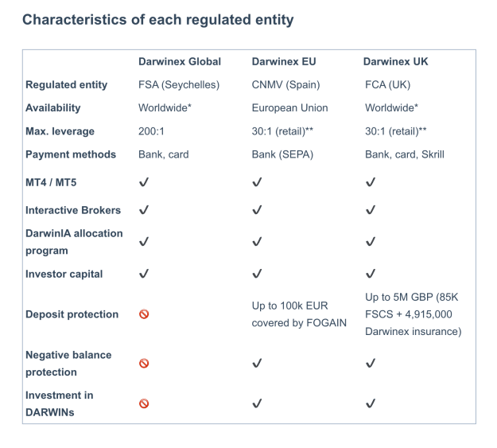Image resolution: width=497 pixels, height=448 pixels.
Task: Select the Darwinex EU column header
Action: pyautogui.click(x=284, y=61)
